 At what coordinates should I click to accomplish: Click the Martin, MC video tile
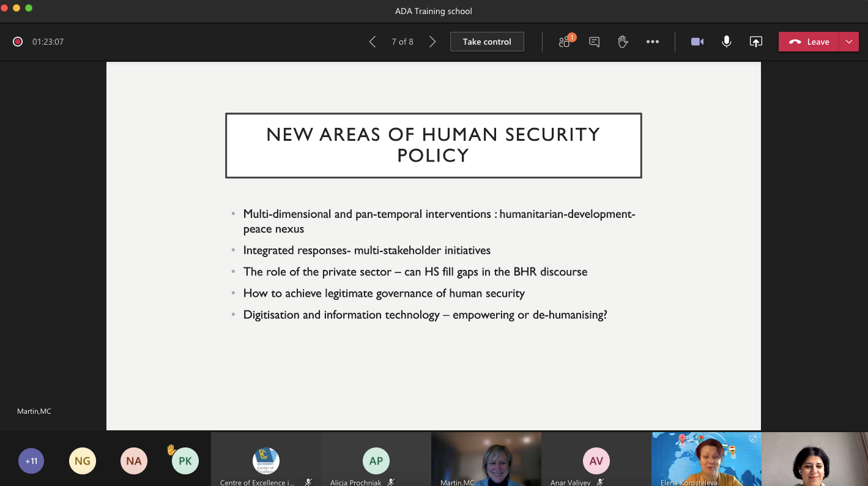486,459
